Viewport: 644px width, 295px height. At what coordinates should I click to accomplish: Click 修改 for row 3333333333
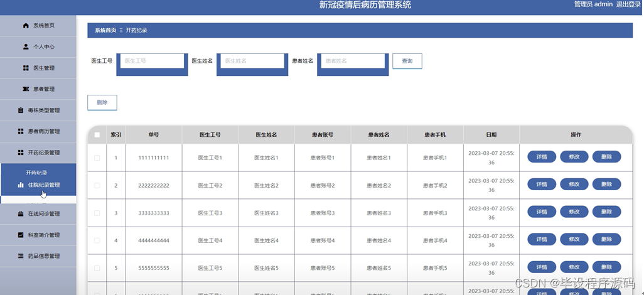click(x=574, y=212)
